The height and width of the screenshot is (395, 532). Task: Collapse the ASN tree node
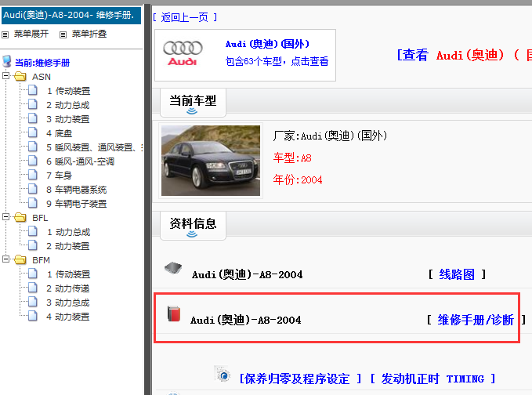tap(5, 76)
